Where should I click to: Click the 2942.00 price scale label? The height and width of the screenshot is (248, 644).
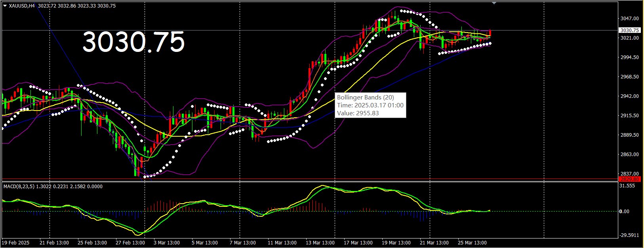click(629, 96)
